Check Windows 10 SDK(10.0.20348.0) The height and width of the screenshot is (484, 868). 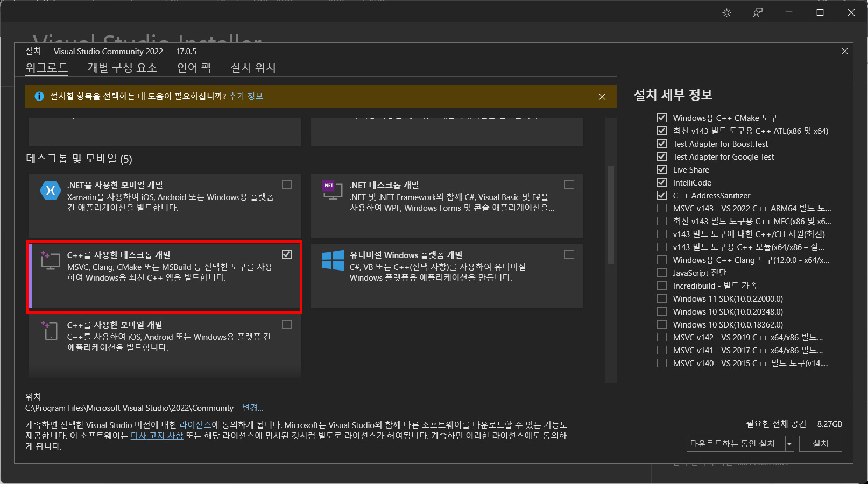point(662,311)
